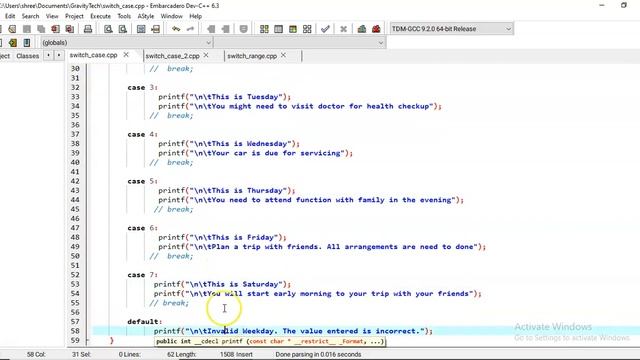
Task: Click the 'default:' label
Action: [x=144, y=322]
